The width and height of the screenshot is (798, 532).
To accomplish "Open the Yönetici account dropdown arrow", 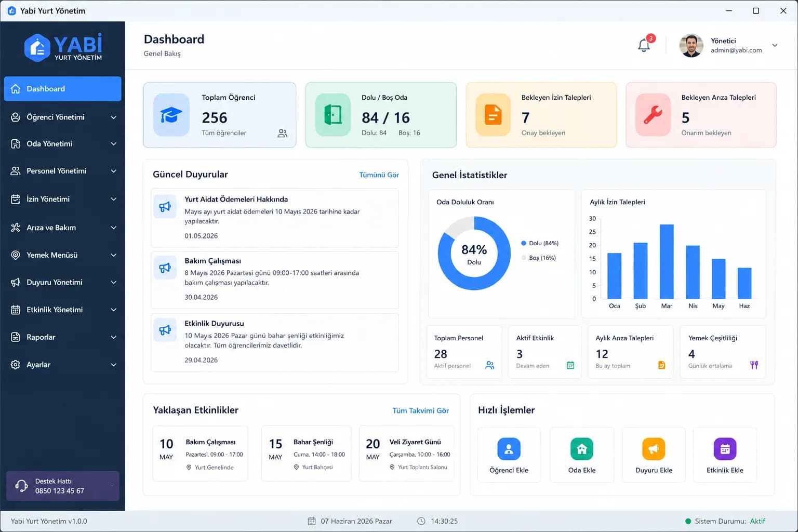I will pyautogui.click(x=775, y=45).
